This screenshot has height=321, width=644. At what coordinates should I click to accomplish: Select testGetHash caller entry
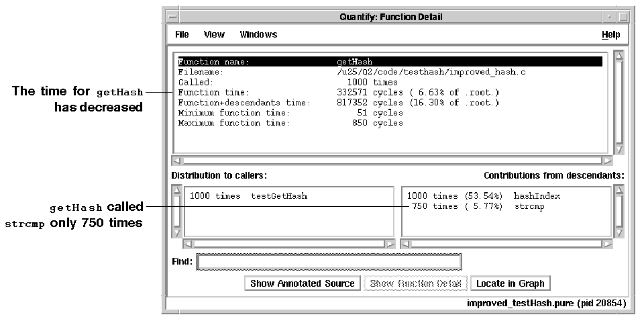(x=248, y=196)
